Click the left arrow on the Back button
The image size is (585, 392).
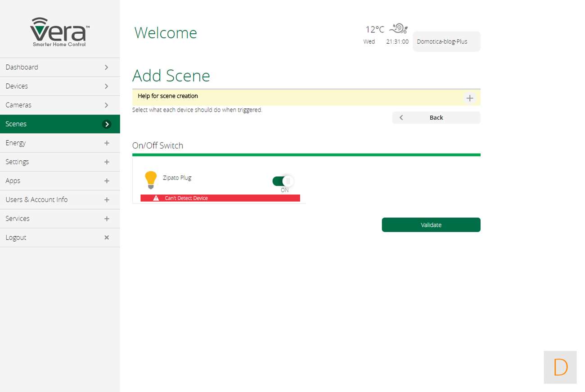401,117
